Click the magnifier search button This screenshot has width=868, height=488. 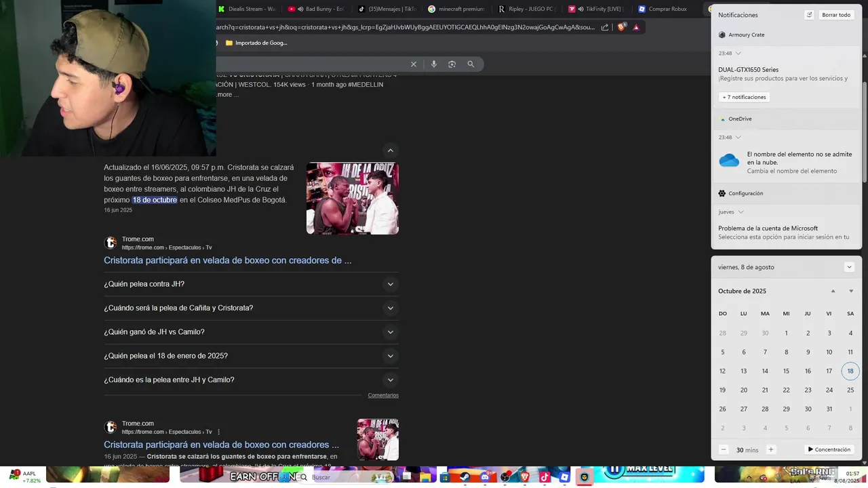[471, 64]
